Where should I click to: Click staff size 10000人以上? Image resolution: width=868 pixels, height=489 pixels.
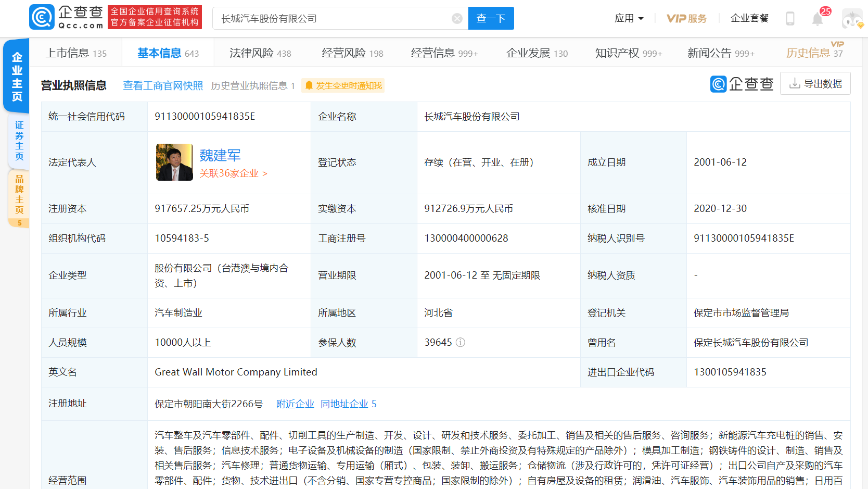tap(183, 343)
